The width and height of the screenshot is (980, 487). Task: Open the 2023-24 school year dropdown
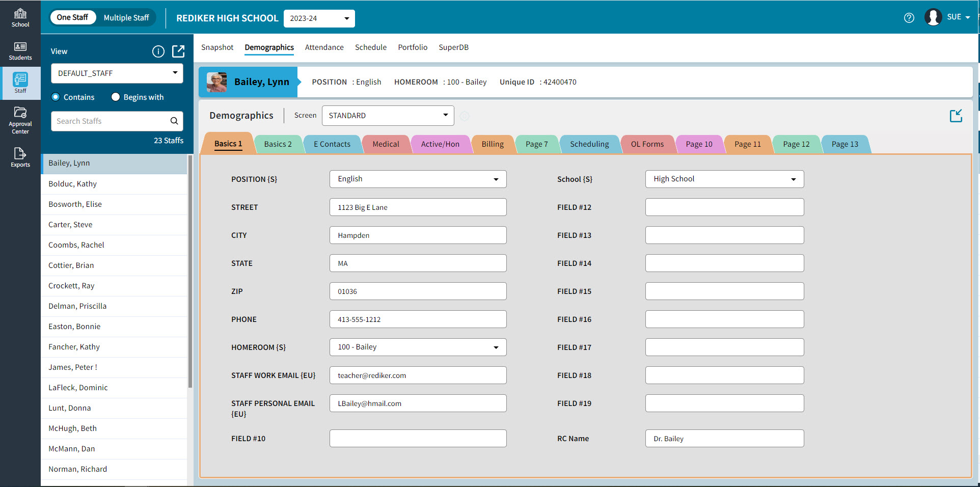tap(319, 18)
